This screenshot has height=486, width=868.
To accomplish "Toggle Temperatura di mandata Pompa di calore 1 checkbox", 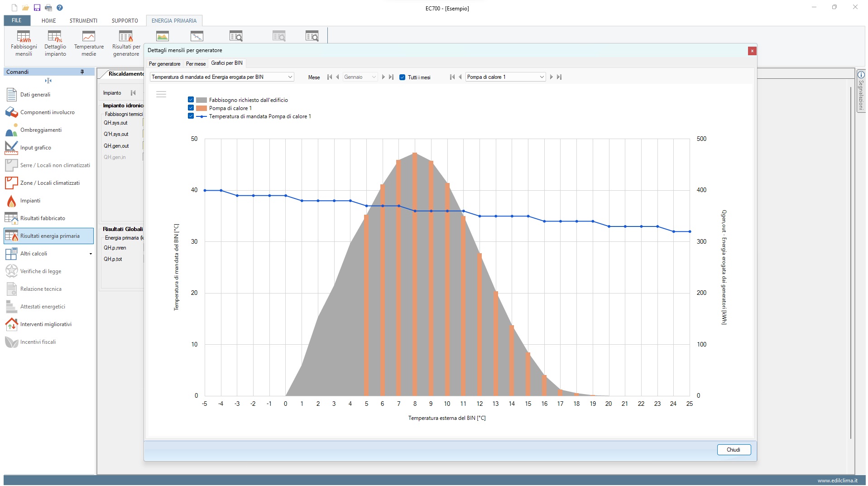I will (191, 116).
